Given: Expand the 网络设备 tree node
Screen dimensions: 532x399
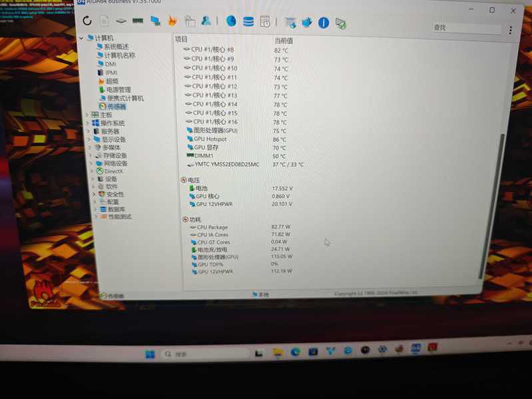Looking at the screenshot, I should coord(92,164).
